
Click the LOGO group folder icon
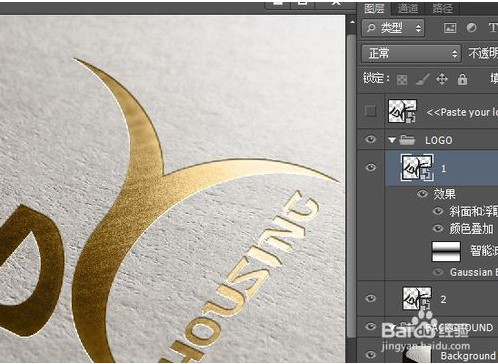pos(407,140)
